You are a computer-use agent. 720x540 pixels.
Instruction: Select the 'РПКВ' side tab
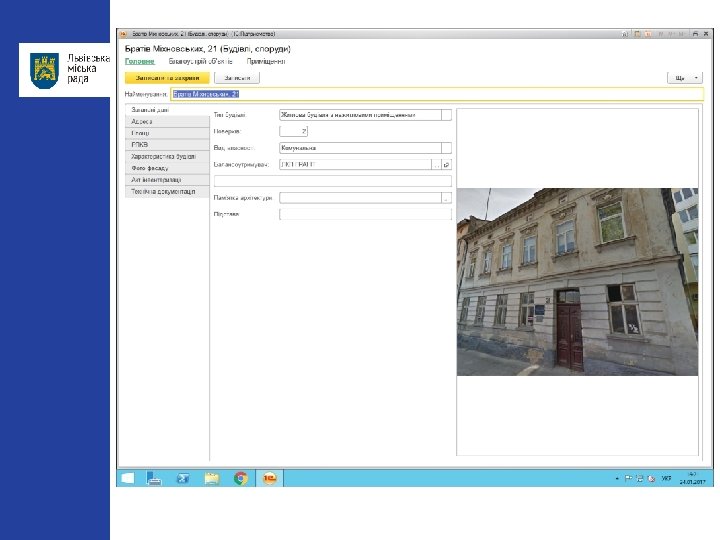tap(167, 145)
